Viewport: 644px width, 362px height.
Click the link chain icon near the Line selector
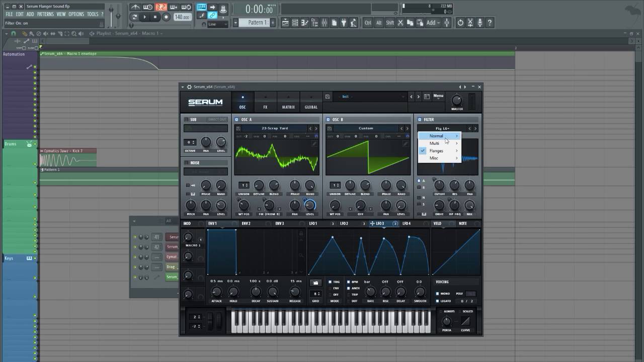(213, 16)
